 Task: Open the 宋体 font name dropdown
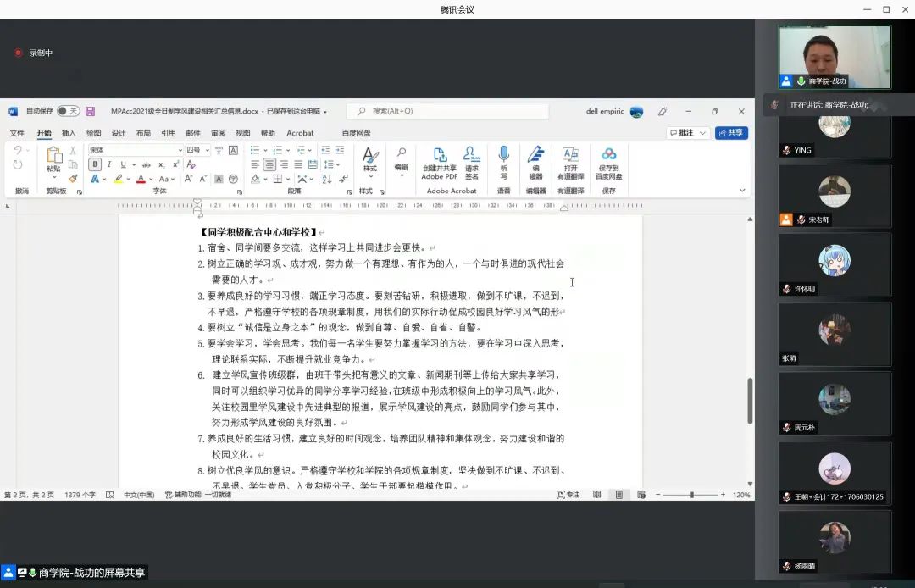[x=180, y=150]
